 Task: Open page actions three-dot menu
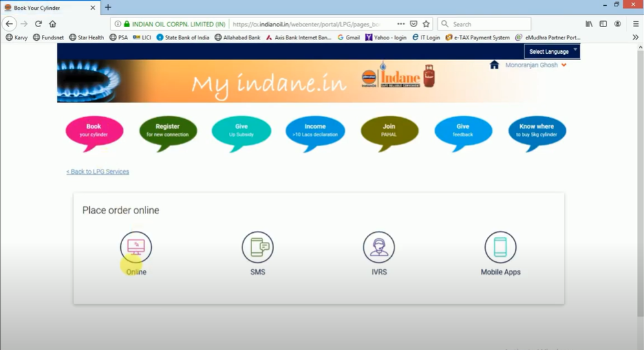tap(401, 24)
